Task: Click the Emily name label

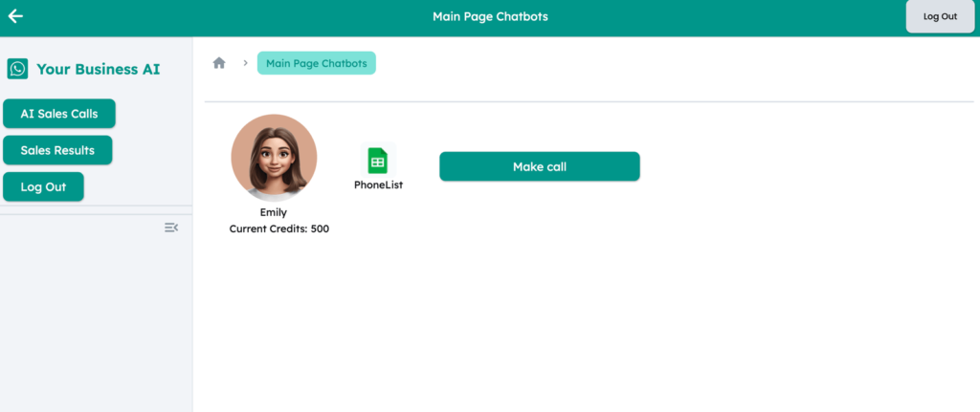Action: point(274,212)
